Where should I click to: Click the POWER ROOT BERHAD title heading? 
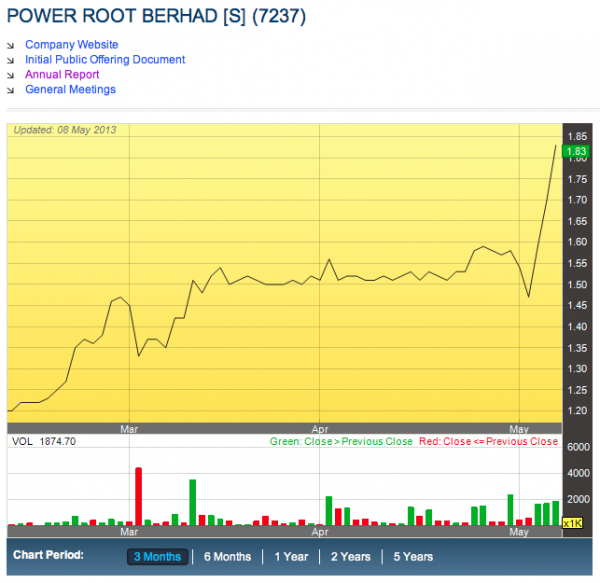(x=157, y=16)
